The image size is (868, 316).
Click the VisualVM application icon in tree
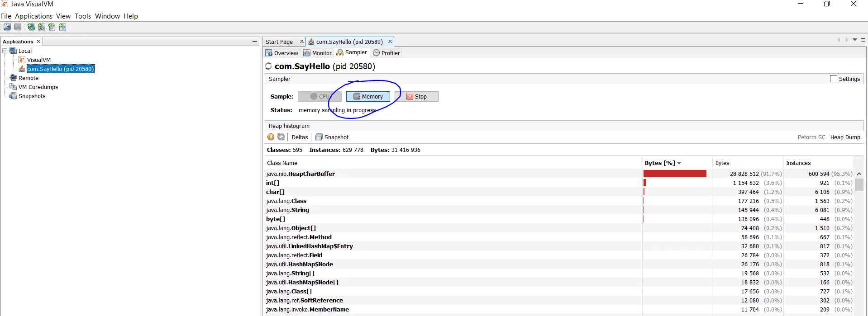22,60
